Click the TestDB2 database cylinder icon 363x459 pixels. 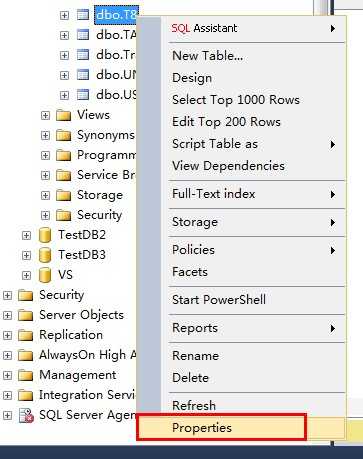tap(45, 235)
